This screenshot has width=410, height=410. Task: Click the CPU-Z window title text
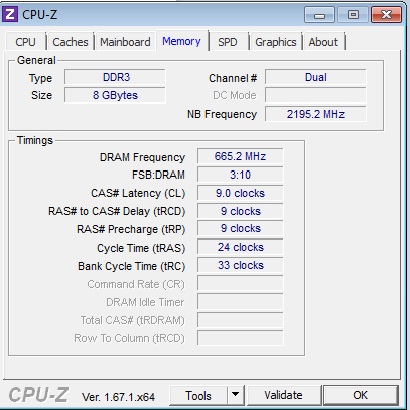coord(40,15)
